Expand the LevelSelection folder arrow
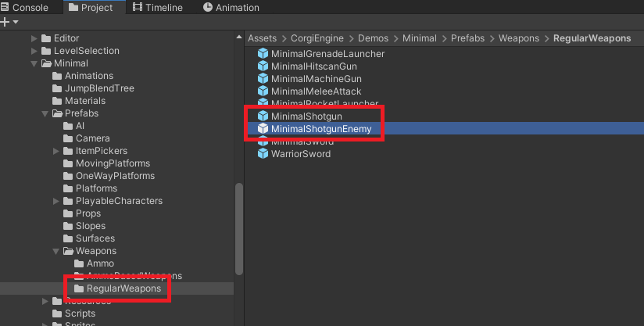 click(34, 51)
